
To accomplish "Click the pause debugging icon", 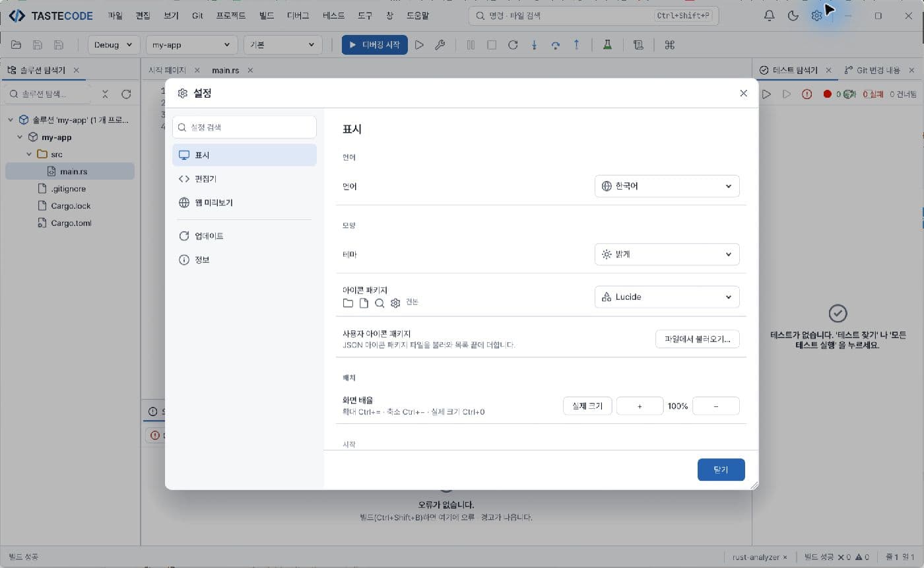I will [x=471, y=45].
